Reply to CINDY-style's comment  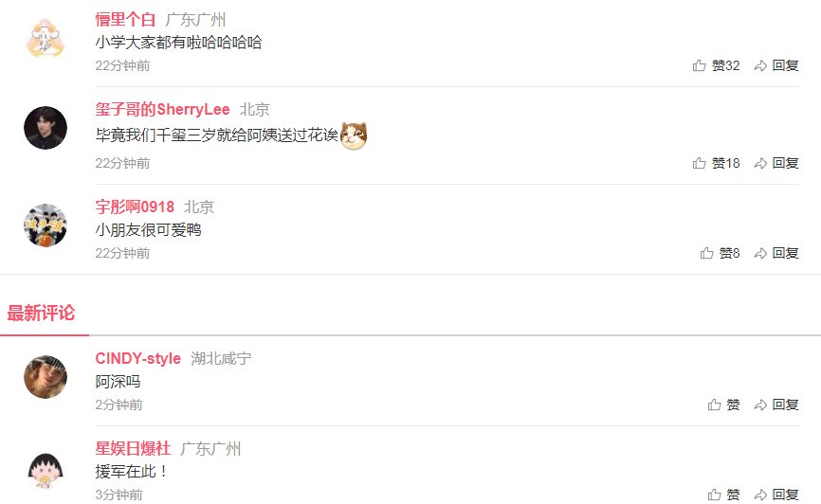click(776, 405)
